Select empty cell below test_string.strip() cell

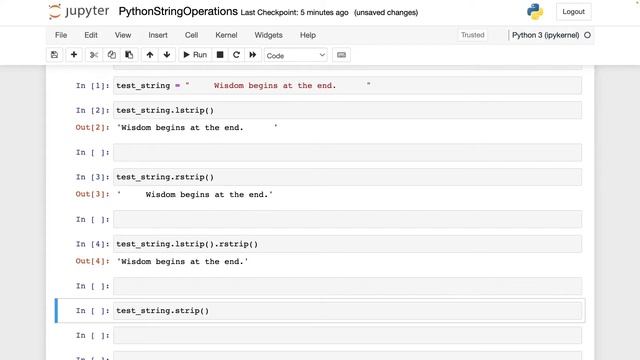[347, 336]
